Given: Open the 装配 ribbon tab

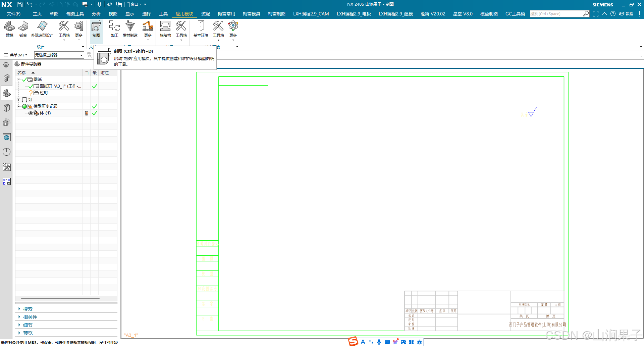Looking at the screenshot, I should coord(206,14).
